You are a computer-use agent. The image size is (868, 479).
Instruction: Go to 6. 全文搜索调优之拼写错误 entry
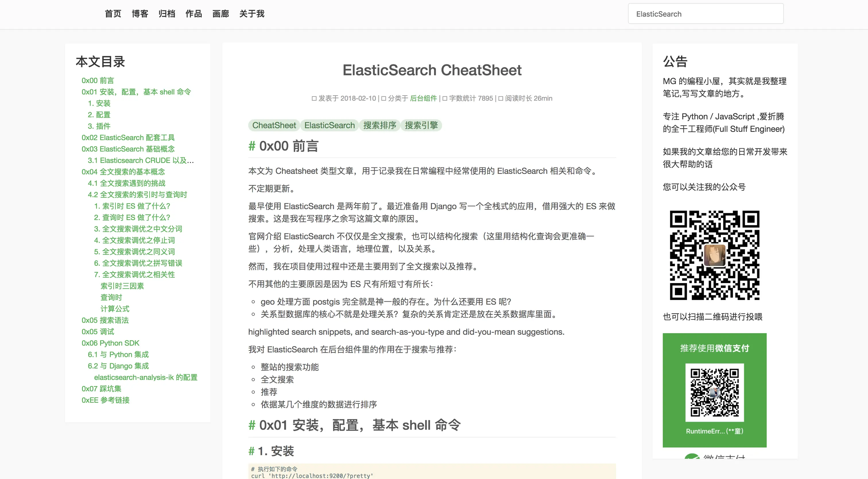(138, 263)
